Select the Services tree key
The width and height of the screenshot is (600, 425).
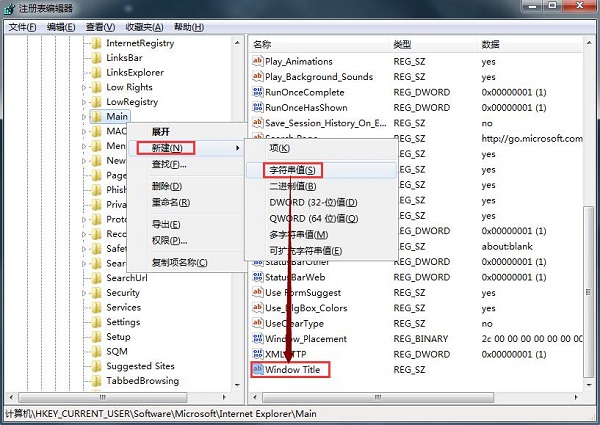(x=123, y=308)
